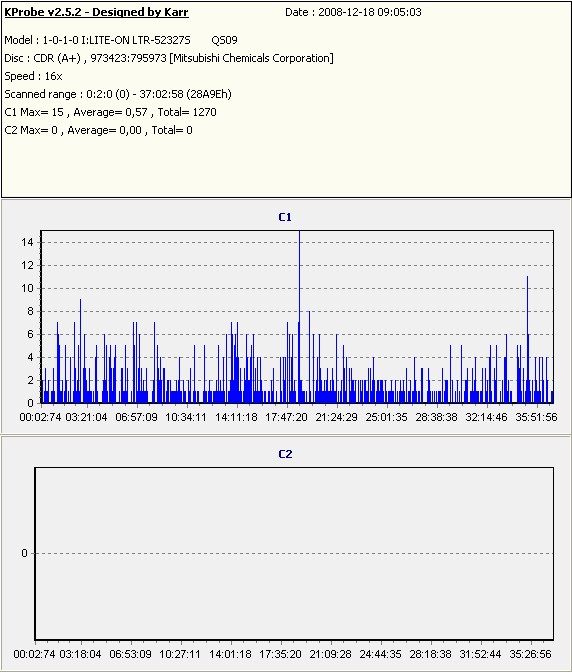Click the 35:51:56 label on C1 axis
The image size is (572, 672).
[536, 417]
